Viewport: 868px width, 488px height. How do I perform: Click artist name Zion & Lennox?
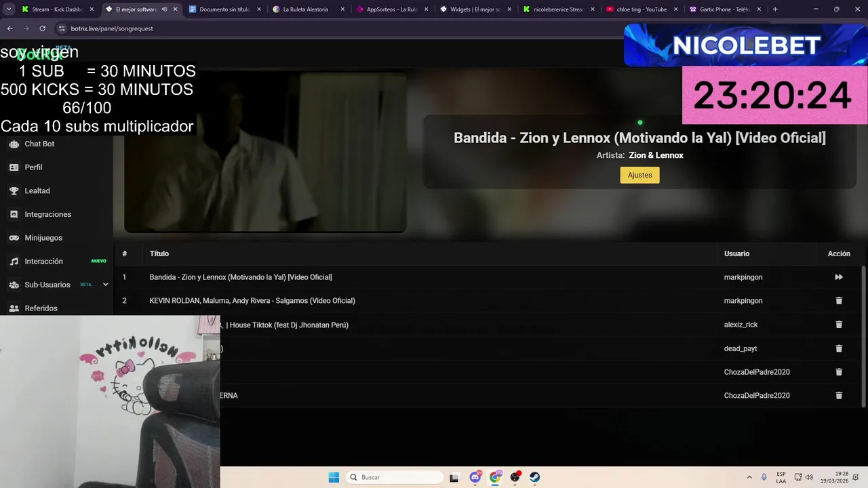click(656, 155)
